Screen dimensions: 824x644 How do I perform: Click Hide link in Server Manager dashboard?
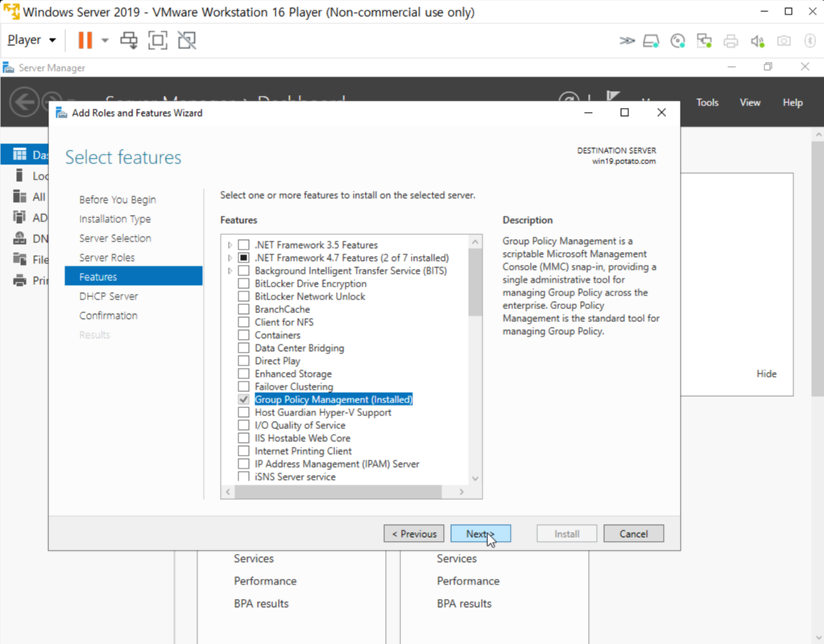[766, 374]
